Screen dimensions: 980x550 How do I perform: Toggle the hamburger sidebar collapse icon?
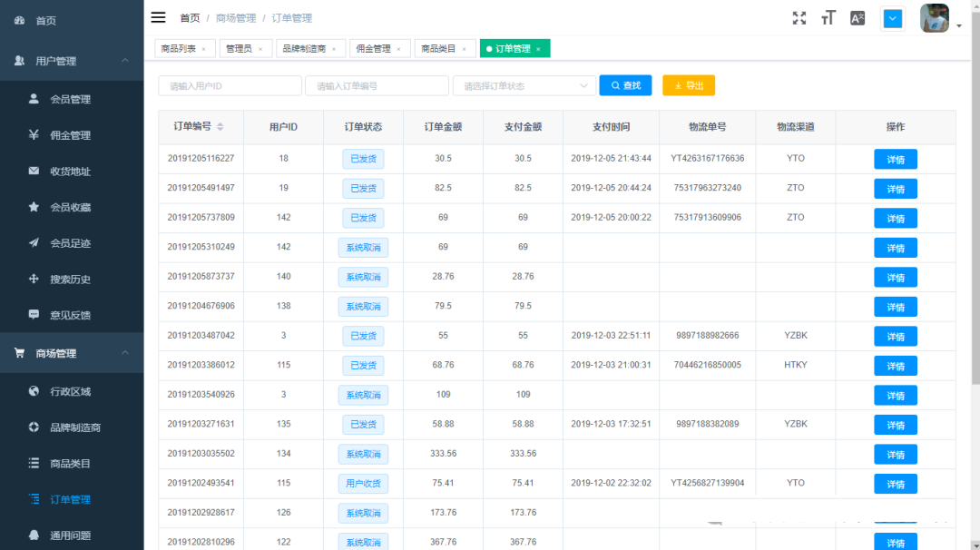point(158,17)
